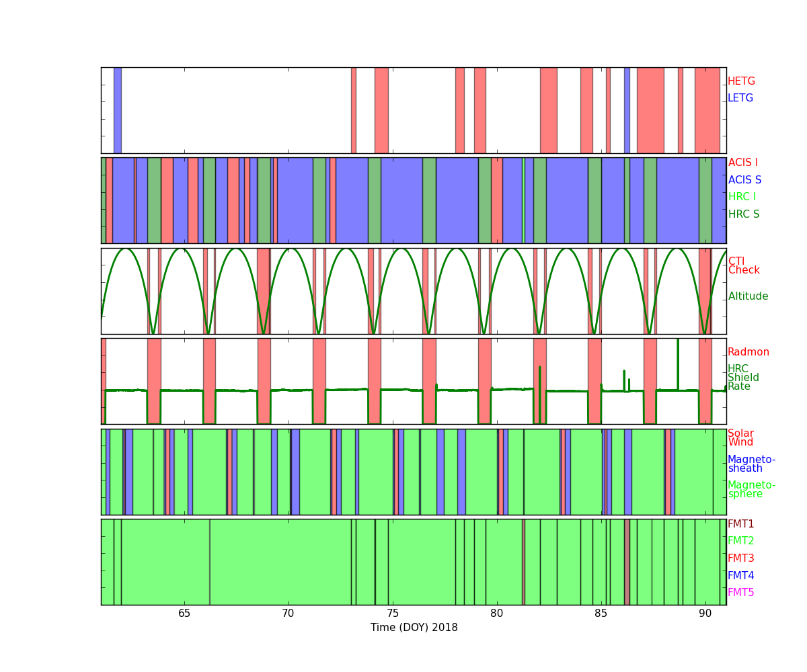Click the blue LETG legend label
Image resolution: width=807 pixels, height=672 pixels.
click(x=740, y=98)
